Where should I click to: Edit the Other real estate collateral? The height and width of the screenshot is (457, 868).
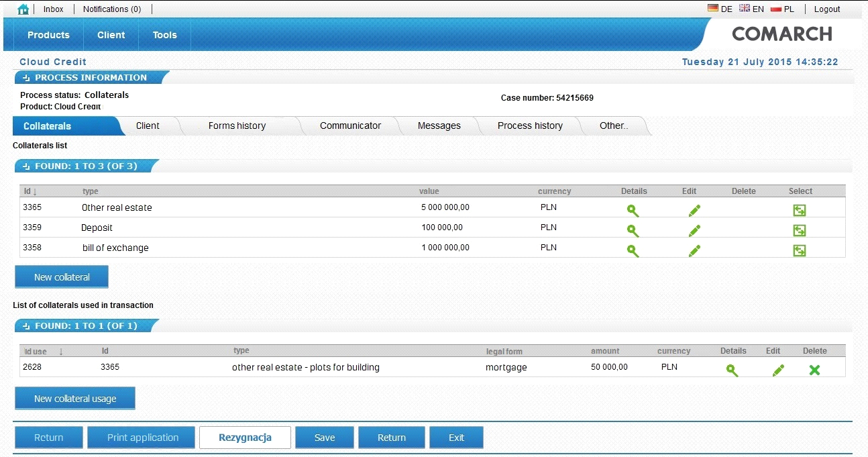coord(694,210)
